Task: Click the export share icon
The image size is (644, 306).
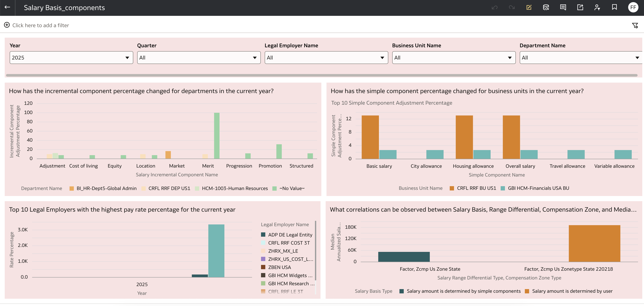Action: [x=580, y=7]
